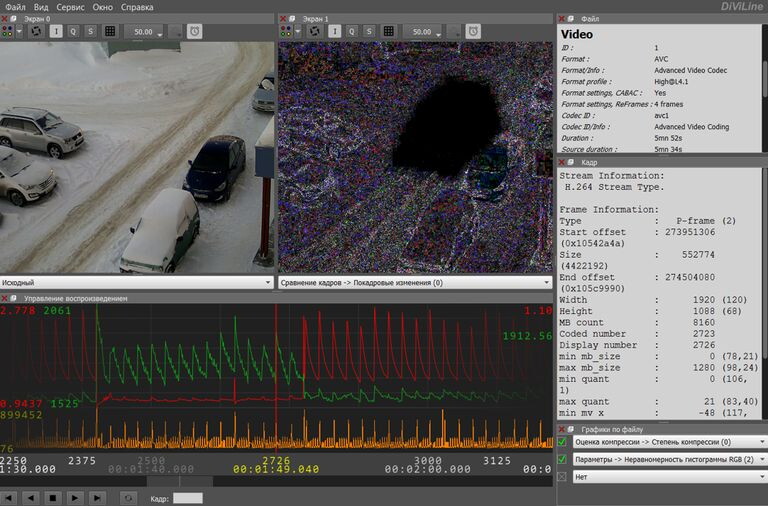Uncheck the Параметры histogram graph checkbox
Image resolution: width=768 pixels, height=506 pixels.
[562, 460]
